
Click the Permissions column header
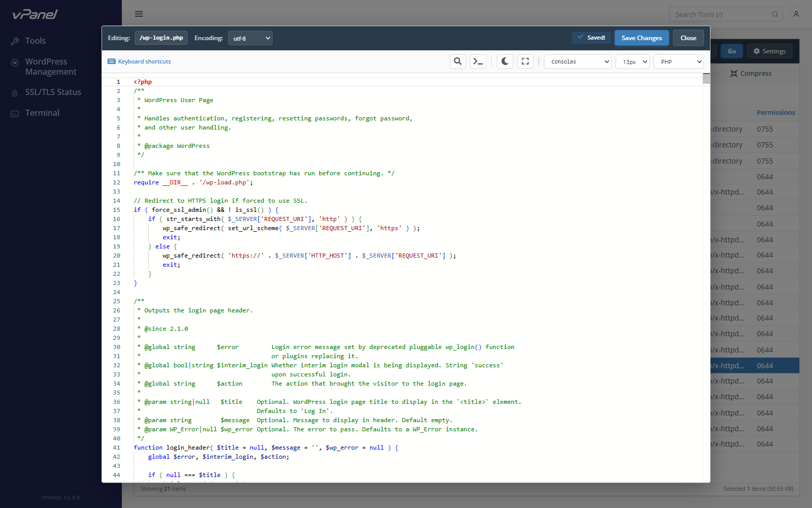pyautogui.click(x=776, y=112)
